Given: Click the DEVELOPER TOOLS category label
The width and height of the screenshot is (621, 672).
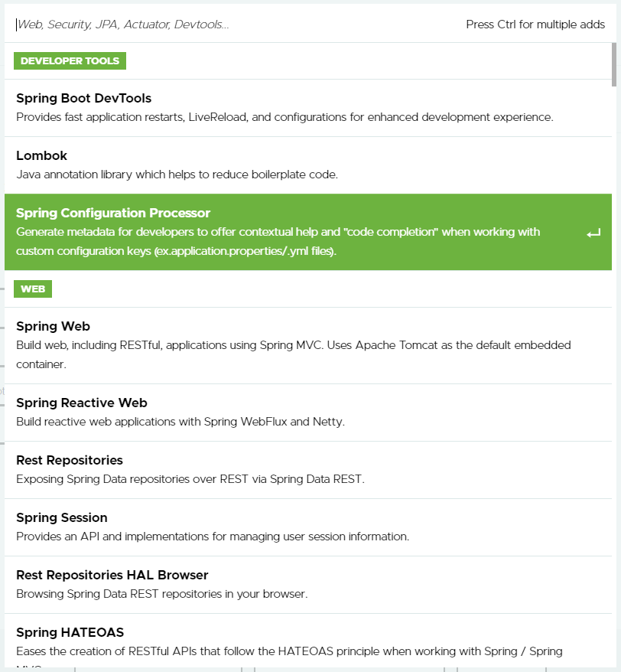Looking at the screenshot, I should pos(70,61).
